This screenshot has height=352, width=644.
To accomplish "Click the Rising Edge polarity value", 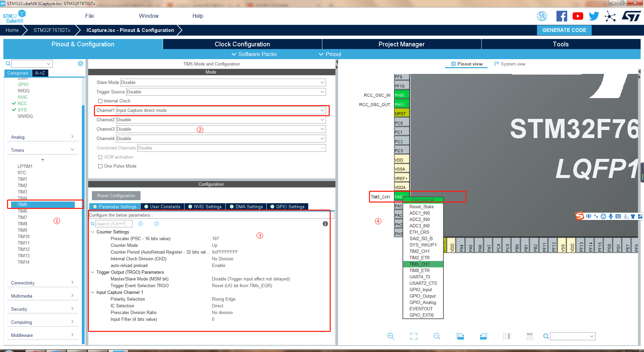I will coord(224,299).
